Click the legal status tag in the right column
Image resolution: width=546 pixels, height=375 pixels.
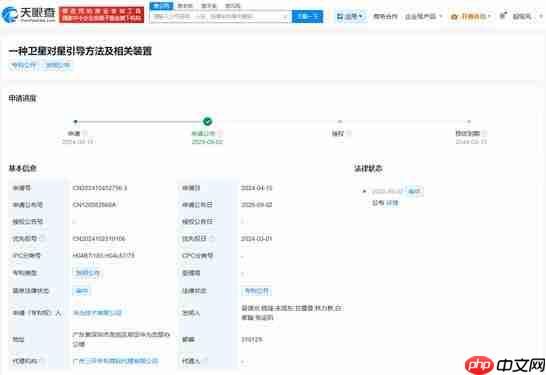tap(257, 291)
